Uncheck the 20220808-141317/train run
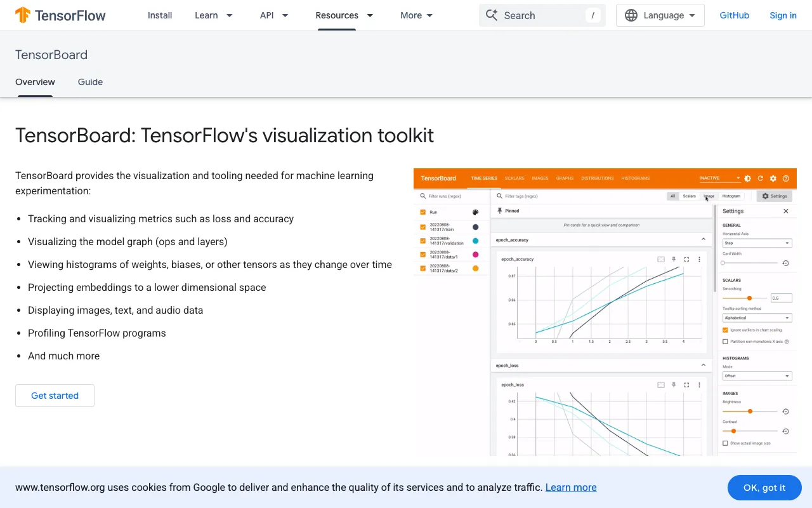The width and height of the screenshot is (812, 508). [422, 227]
